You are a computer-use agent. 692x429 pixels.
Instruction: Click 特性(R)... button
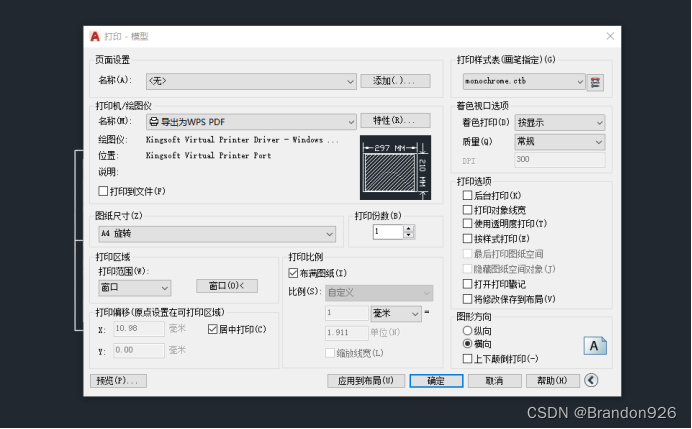click(395, 120)
